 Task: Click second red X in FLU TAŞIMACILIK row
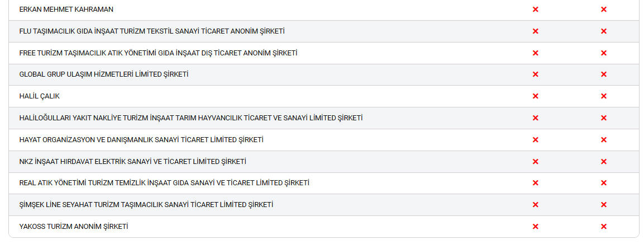[x=603, y=31]
